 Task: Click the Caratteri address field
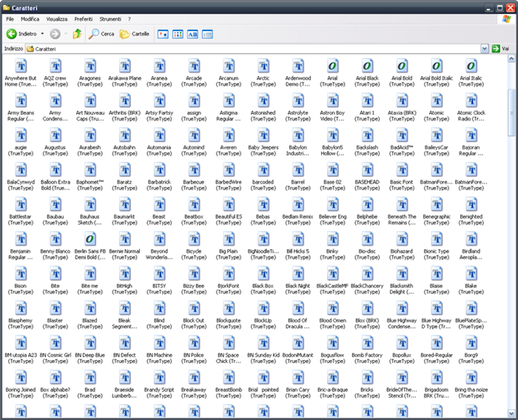point(253,49)
